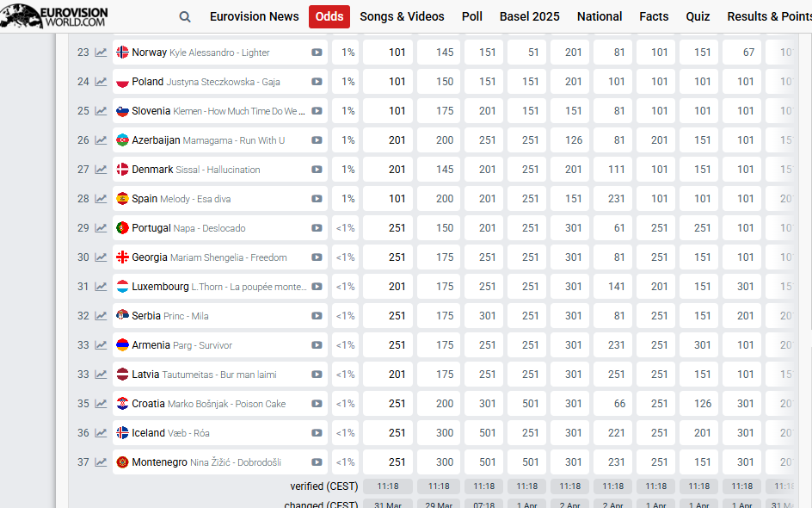
Task: Go to the Eurovision News menu
Action: pyautogui.click(x=255, y=16)
